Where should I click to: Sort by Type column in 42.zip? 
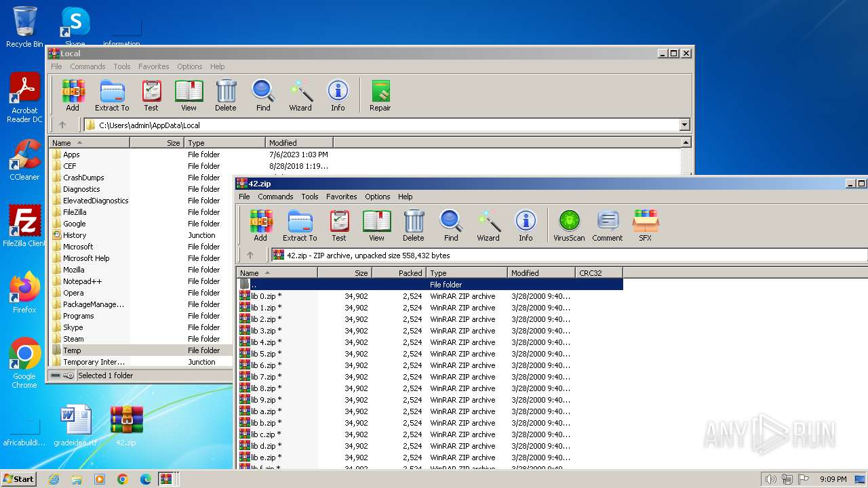point(467,272)
